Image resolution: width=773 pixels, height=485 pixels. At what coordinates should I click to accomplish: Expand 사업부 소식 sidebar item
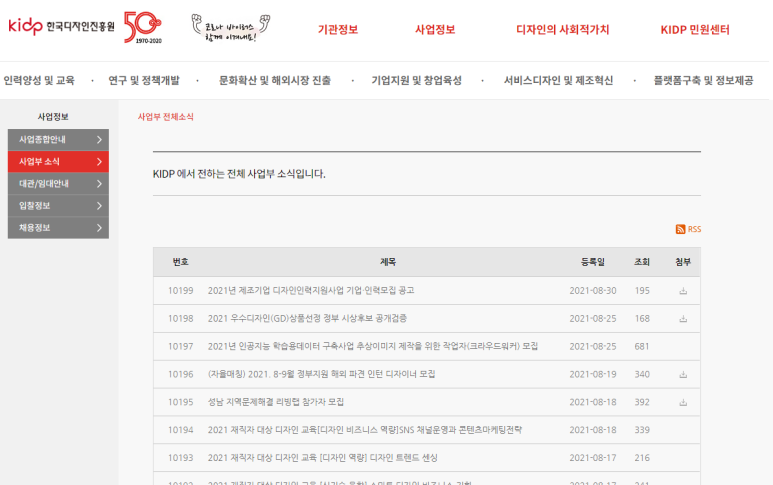58,162
